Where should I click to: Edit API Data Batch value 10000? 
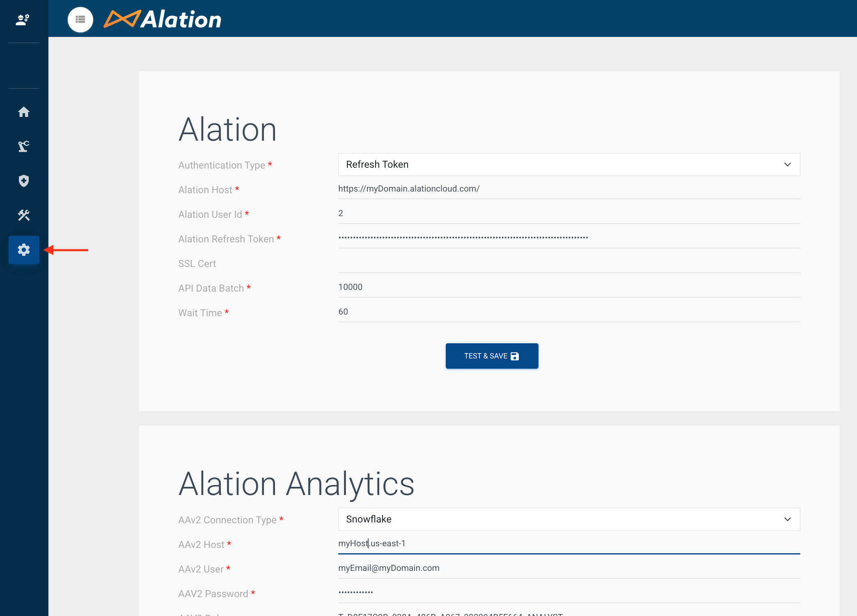pyautogui.click(x=569, y=287)
